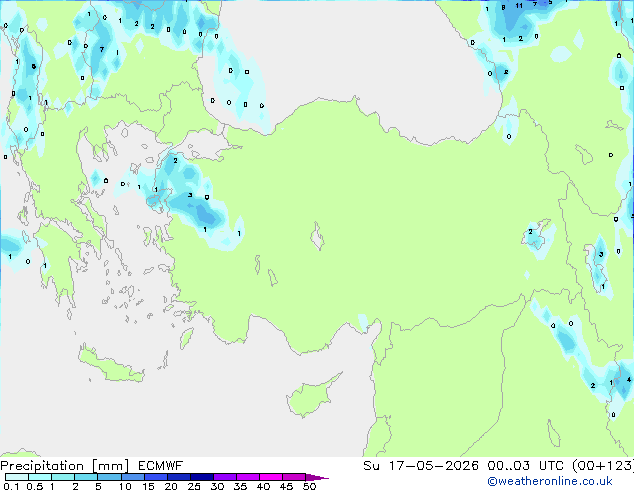This screenshot has height=490, width=634.
Task: Click the 30–35 mm purple legend swatch
Action: tap(224, 477)
